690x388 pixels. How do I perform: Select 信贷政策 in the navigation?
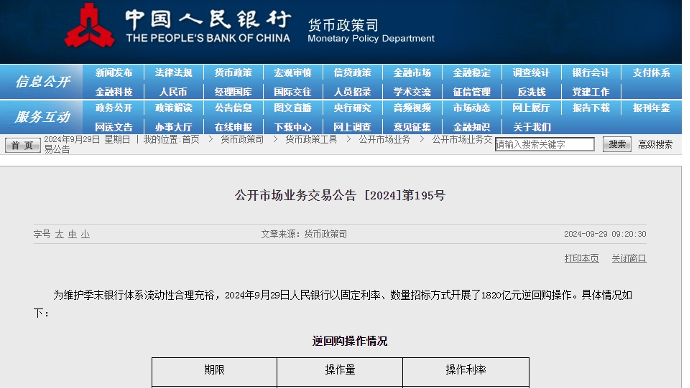tap(352, 73)
